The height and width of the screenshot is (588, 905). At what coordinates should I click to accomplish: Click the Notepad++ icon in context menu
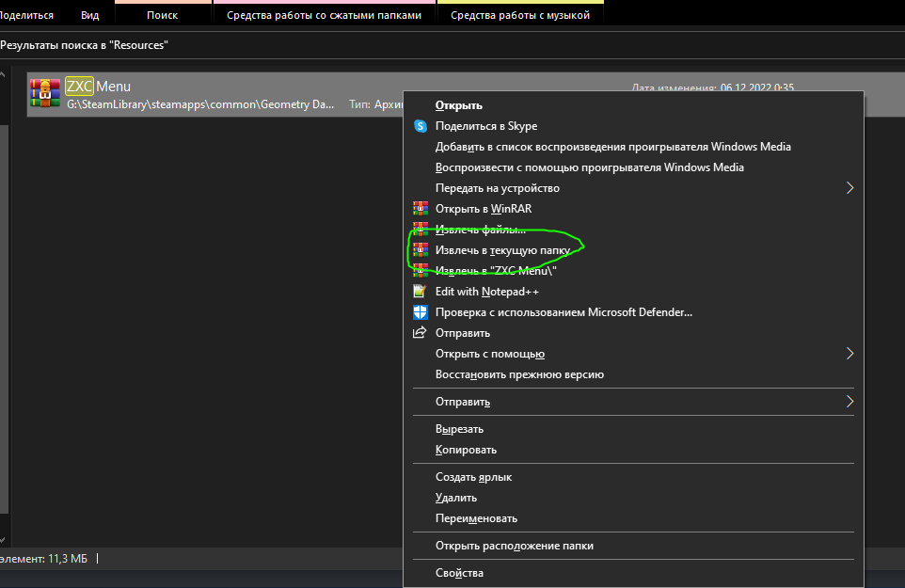[421, 292]
